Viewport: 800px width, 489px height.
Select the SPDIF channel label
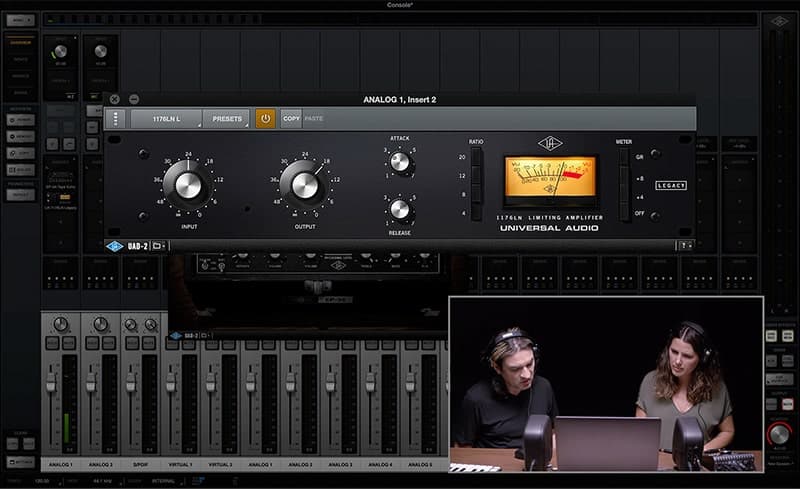click(x=139, y=465)
